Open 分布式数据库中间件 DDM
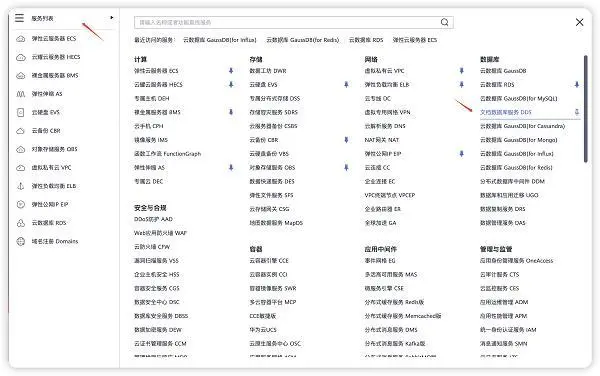Viewport: 600px width, 376px height. (x=512, y=181)
